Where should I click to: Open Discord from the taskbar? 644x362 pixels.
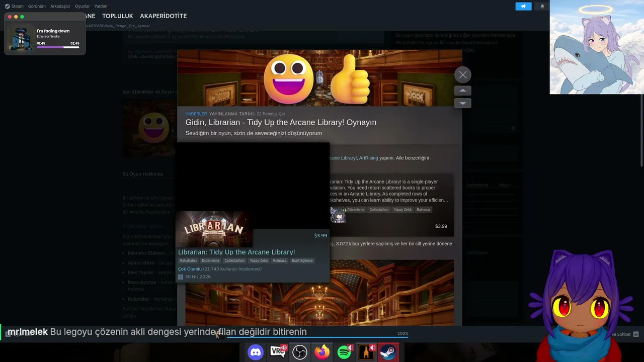tap(256, 352)
